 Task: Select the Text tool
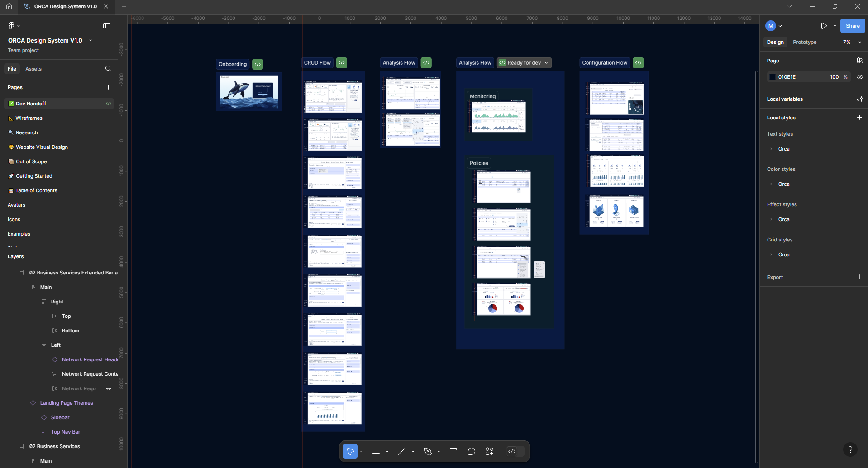(x=453, y=451)
